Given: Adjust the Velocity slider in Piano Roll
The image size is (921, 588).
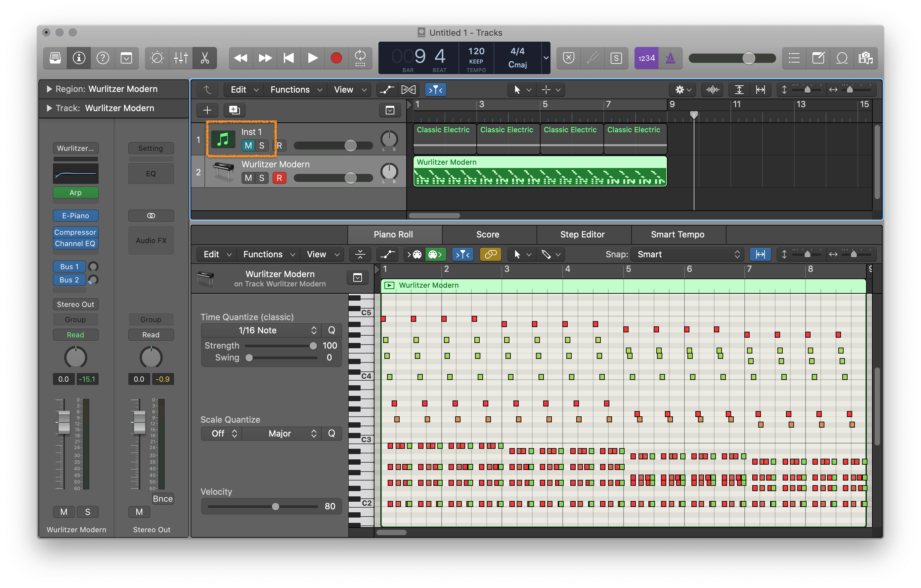Looking at the screenshot, I should coord(275,507).
